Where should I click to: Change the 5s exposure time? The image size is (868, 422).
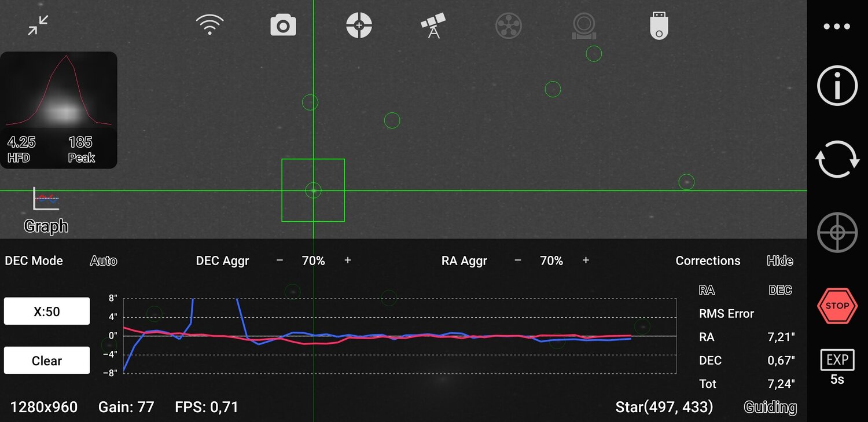837,366
